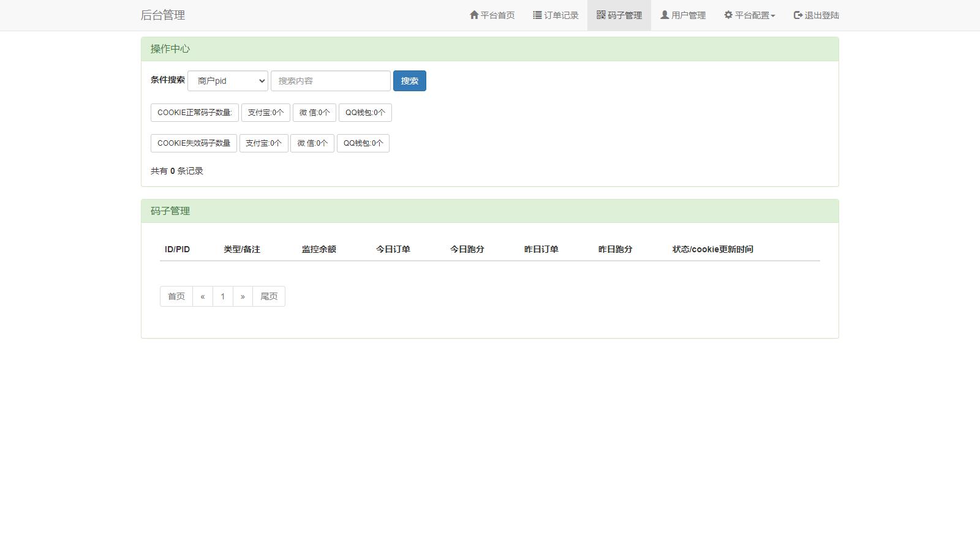Click the COOKIE正常码子数量 button
Image resolution: width=980 pixels, height=551 pixels.
(x=195, y=113)
